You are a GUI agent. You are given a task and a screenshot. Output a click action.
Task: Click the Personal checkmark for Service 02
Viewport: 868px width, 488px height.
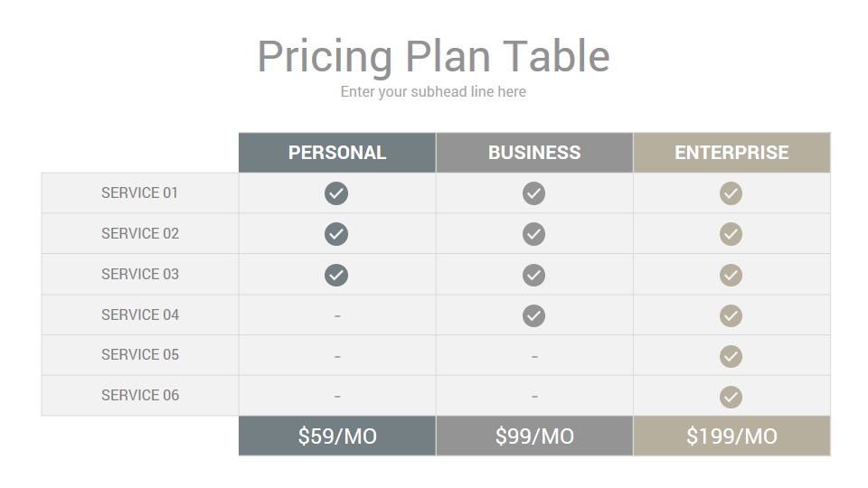[336, 234]
